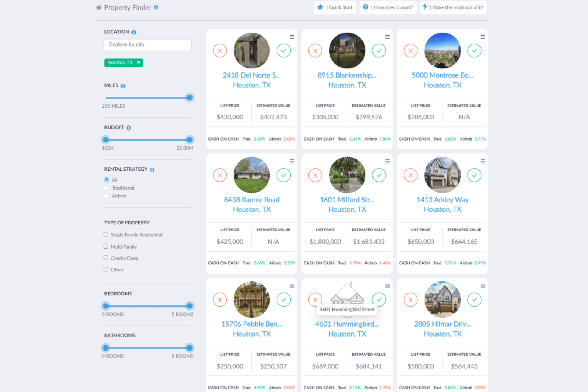This screenshot has height=392, width=588.
Task: Remove the Houston, TX location tag
Action: click(x=139, y=63)
